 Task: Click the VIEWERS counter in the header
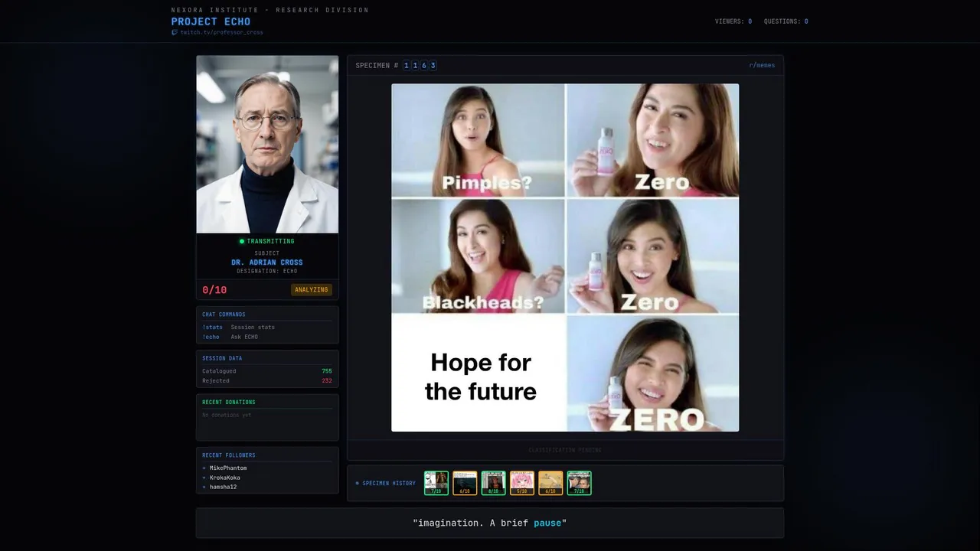pyautogui.click(x=733, y=21)
